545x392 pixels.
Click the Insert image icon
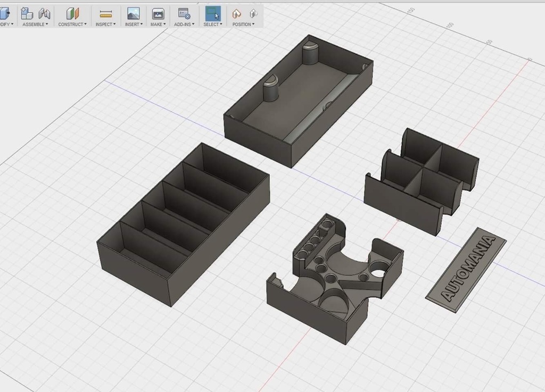(133, 13)
